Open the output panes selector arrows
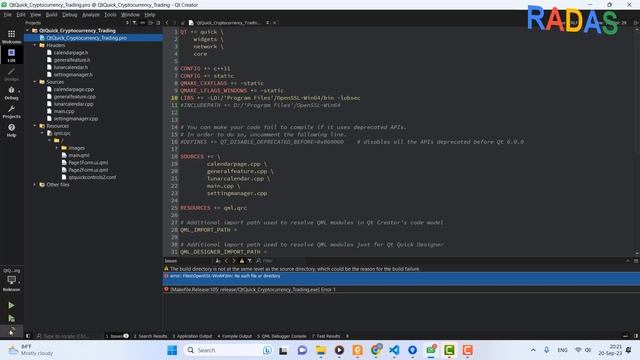The height and width of the screenshot is (360, 640). (x=347, y=336)
